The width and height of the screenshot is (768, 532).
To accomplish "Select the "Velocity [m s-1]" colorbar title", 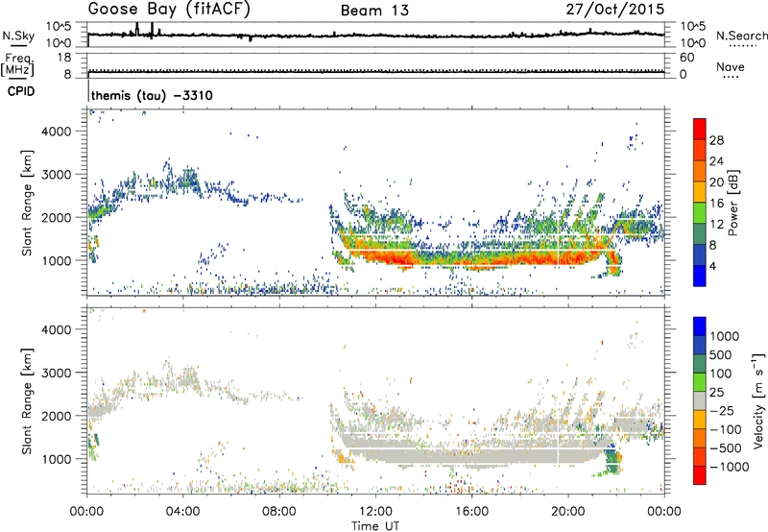I will [x=758, y=400].
